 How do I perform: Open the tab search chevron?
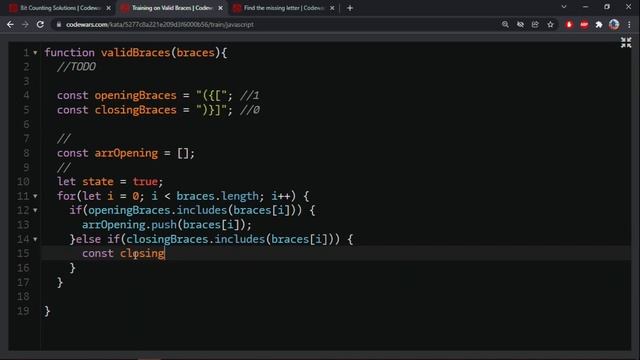[564, 7]
